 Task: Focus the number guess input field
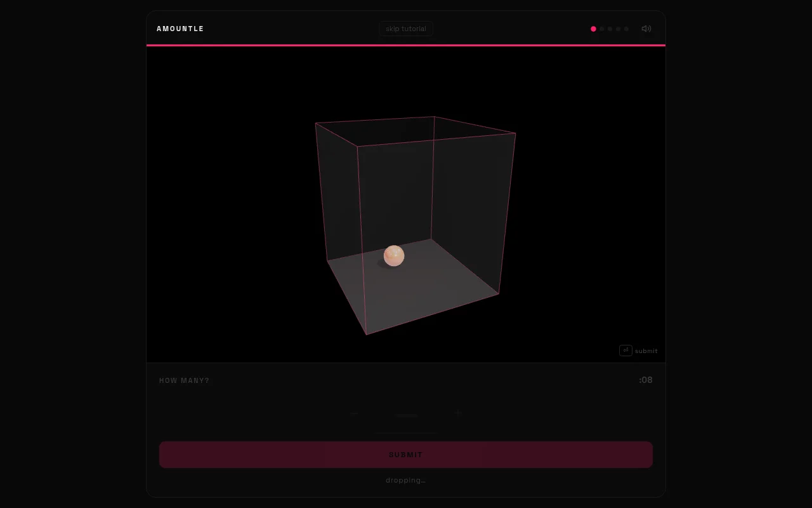[406, 415]
